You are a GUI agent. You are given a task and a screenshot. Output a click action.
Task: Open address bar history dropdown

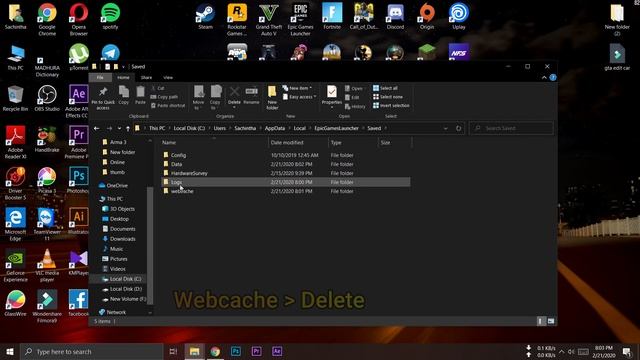(445, 128)
